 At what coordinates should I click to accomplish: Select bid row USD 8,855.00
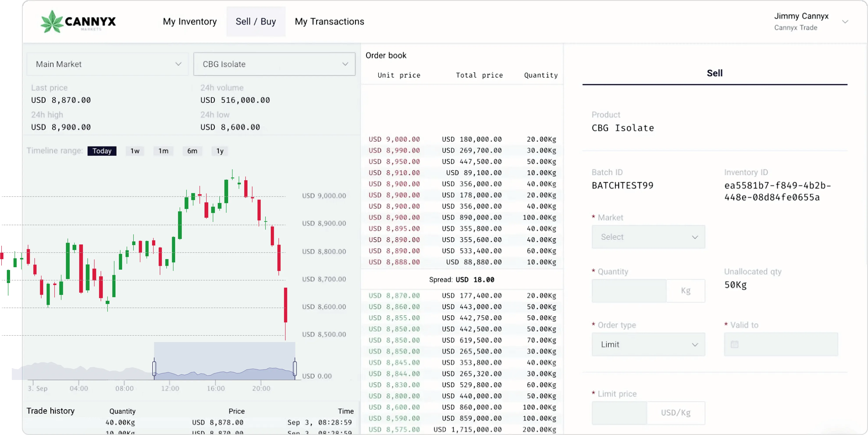click(x=462, y=318)
